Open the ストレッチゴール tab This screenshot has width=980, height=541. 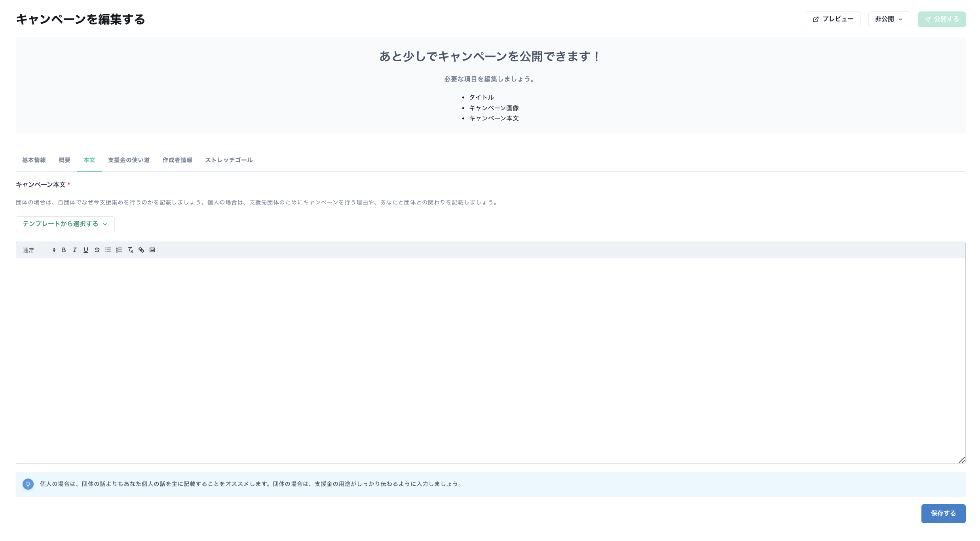(x=229, y=160)
